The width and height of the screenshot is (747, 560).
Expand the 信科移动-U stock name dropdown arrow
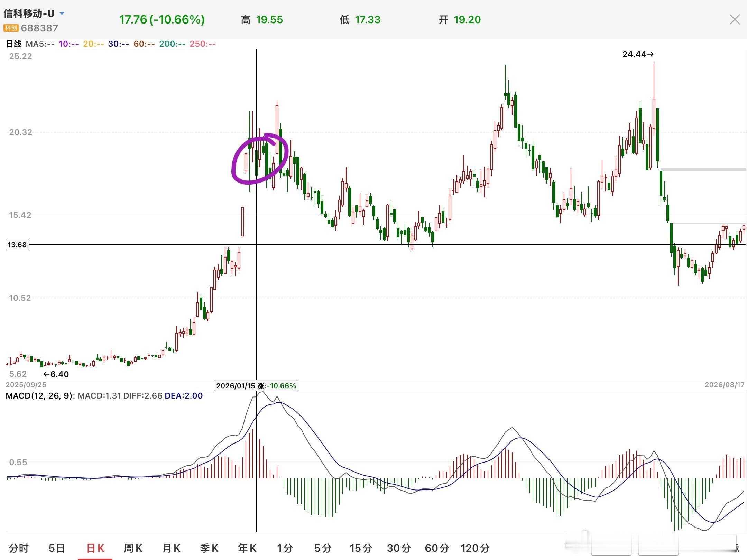62,13
